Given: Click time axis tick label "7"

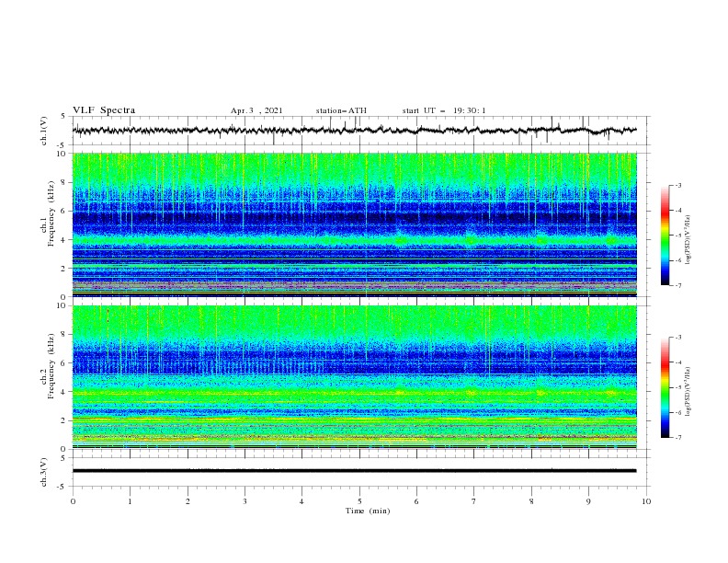Looking at the screenshot, I should 474,501.
